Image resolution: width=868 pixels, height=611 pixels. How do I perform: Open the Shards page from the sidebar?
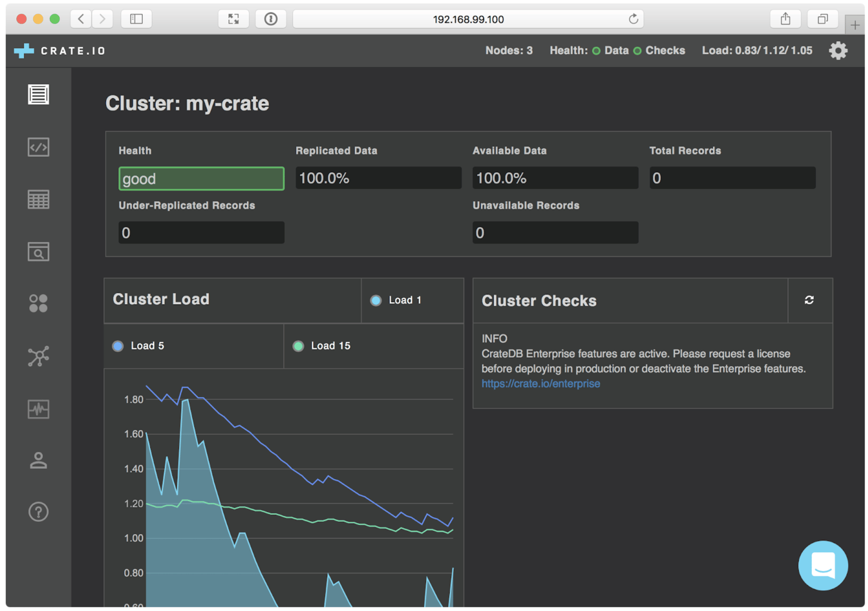click(x=38, y=304)
